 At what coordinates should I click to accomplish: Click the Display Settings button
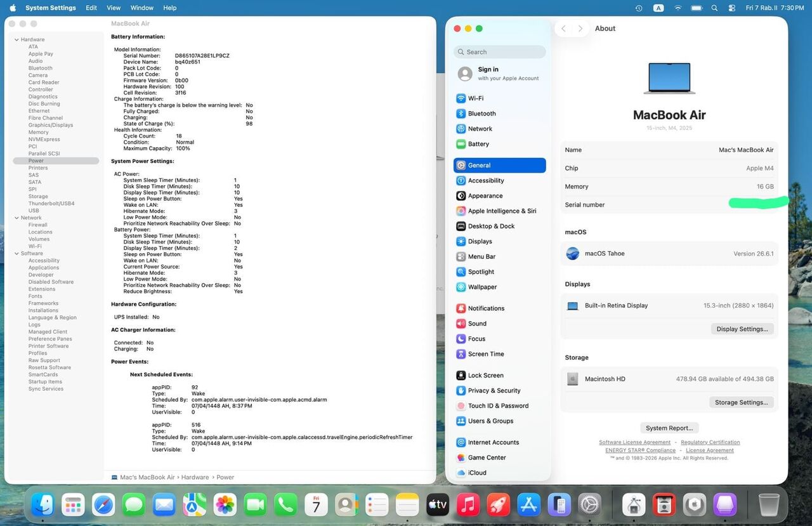tap(742, 329)
